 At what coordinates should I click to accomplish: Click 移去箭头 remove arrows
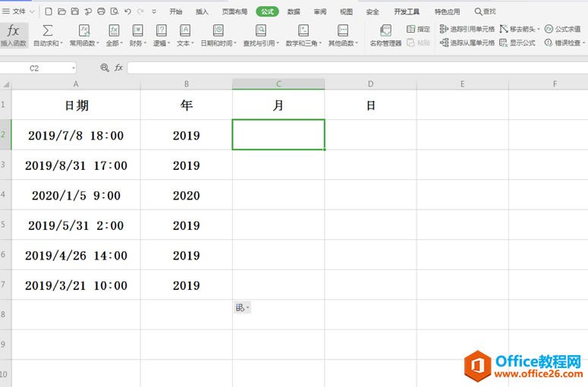520,29
